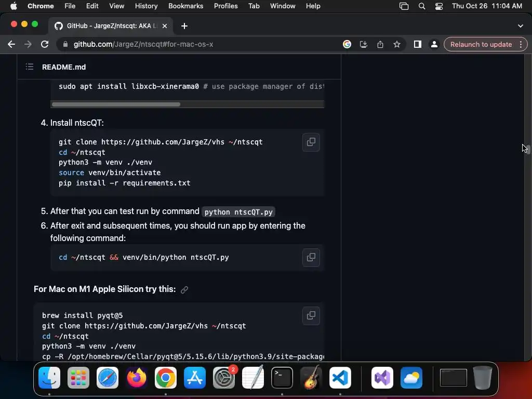This screenshot has height=399, width=532.
Task: Share this page via the share icon
Action: 380,44
